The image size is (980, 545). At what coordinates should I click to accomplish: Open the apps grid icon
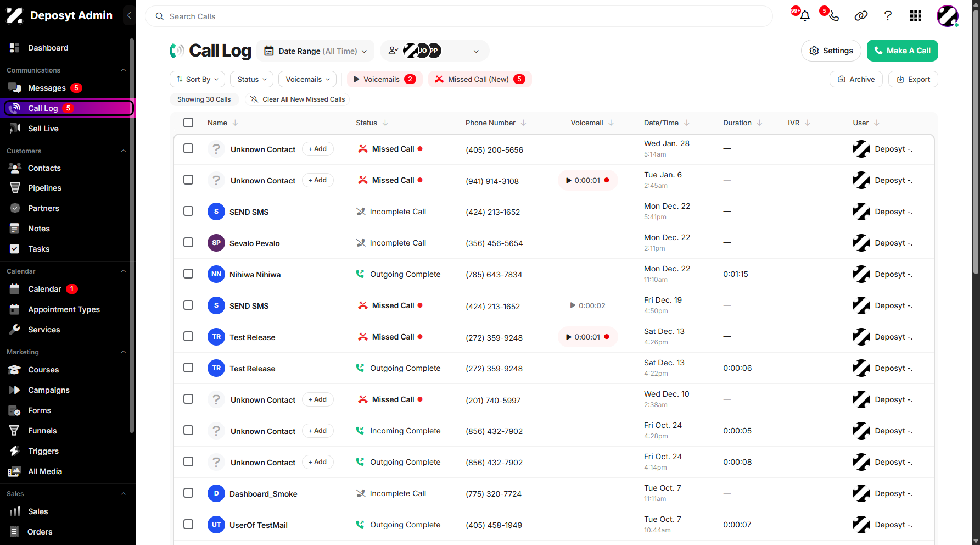[915, 16]
